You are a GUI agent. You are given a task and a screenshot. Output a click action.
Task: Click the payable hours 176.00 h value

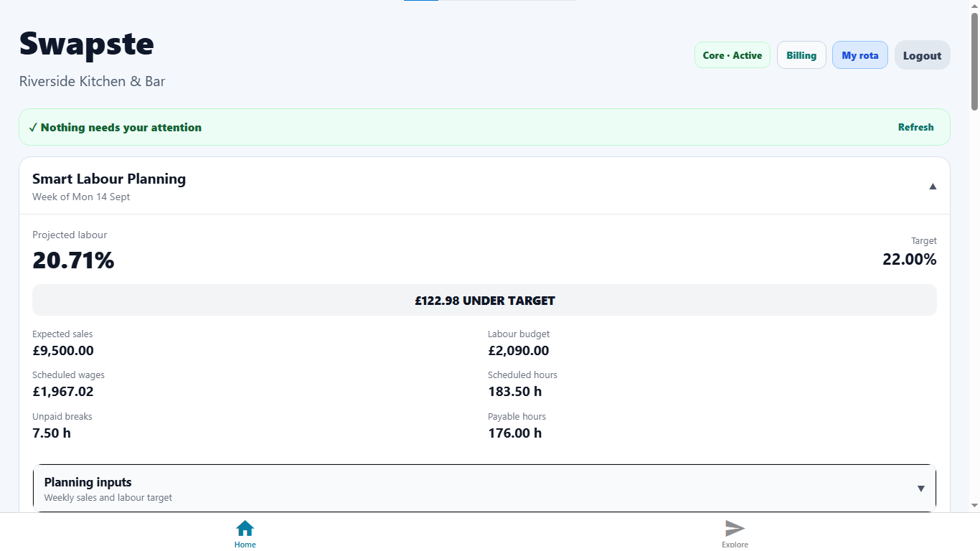515,433
